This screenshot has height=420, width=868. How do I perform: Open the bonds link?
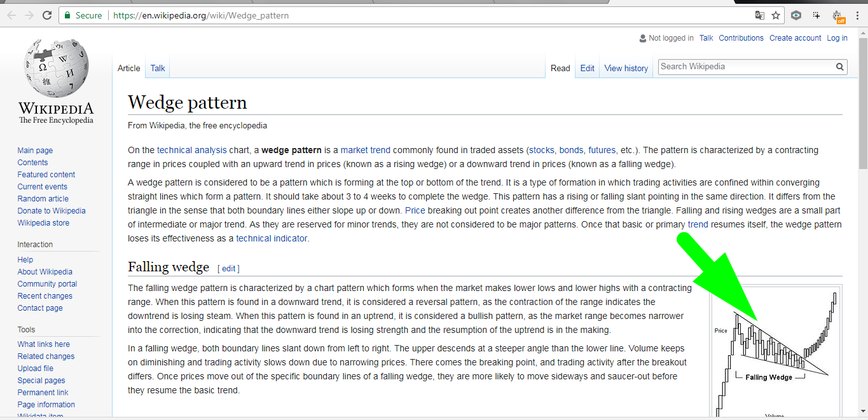coord(571,151)
